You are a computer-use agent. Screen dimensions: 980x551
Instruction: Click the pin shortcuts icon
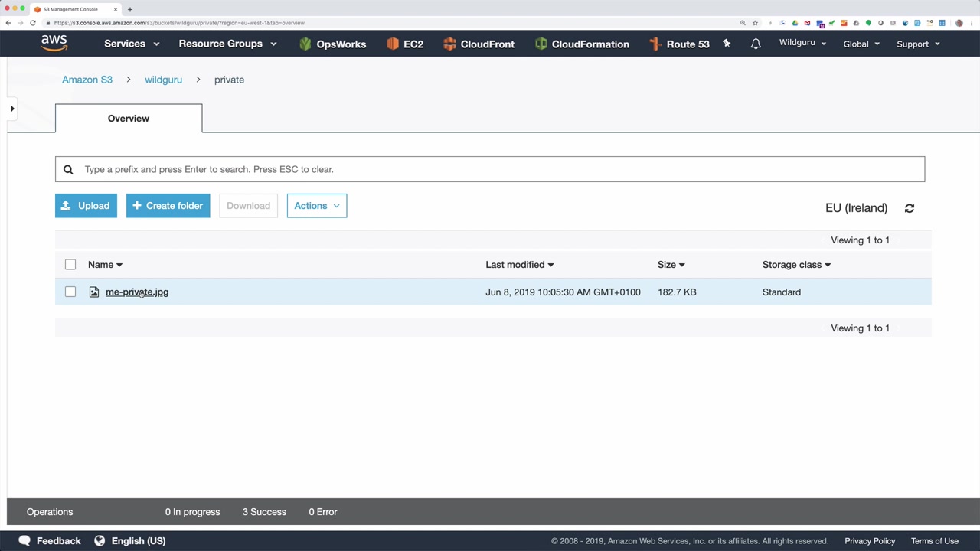(727, 44)
